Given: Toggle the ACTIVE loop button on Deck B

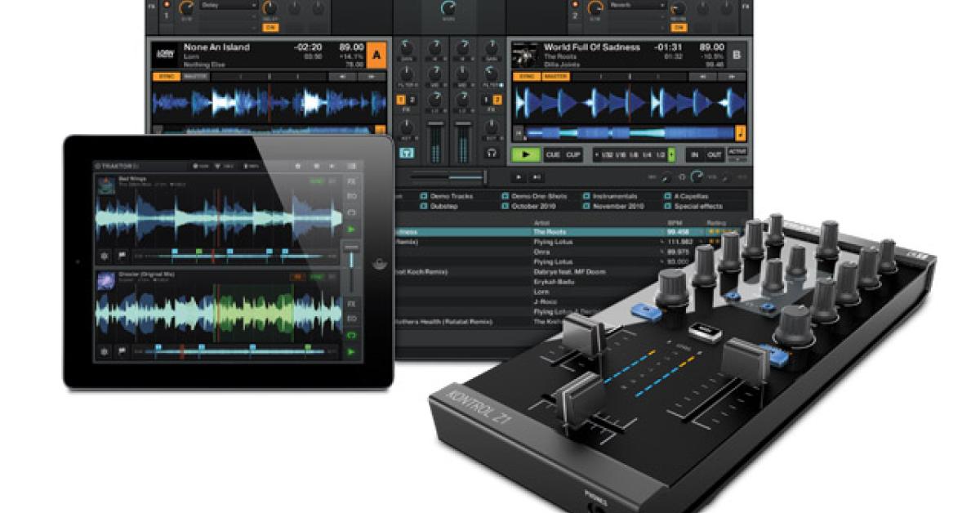Looking at the screenshot, I should 737,152.
